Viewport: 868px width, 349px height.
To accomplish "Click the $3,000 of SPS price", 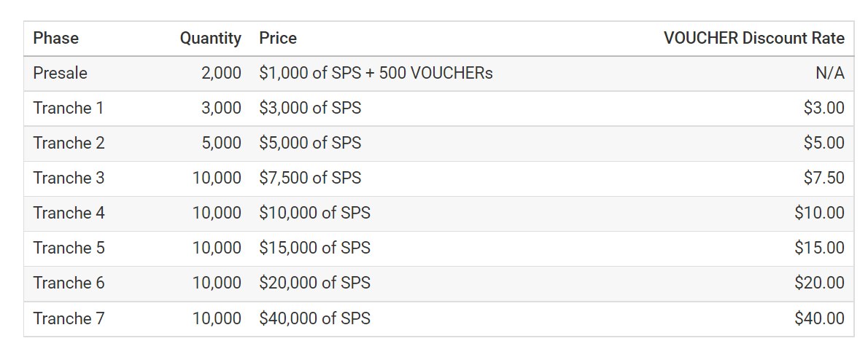I will click(310, 108).
